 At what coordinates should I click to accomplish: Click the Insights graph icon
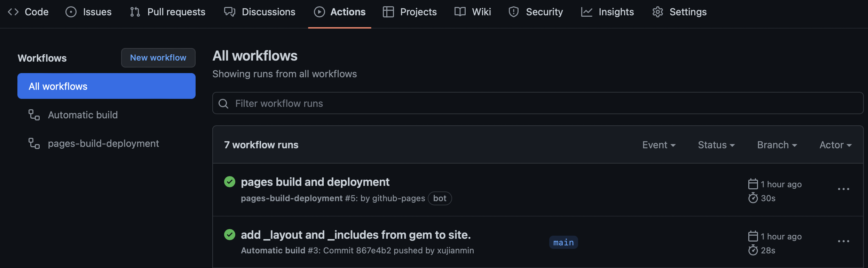click(x=587, y=12)
